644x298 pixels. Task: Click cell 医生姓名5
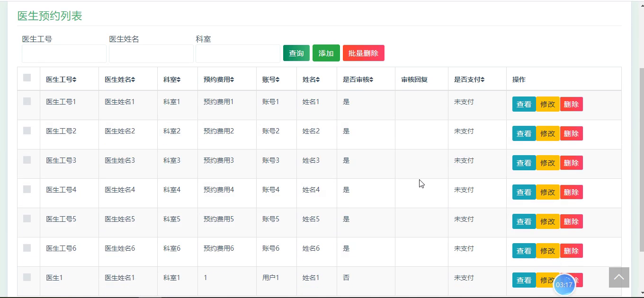[120, 219]
